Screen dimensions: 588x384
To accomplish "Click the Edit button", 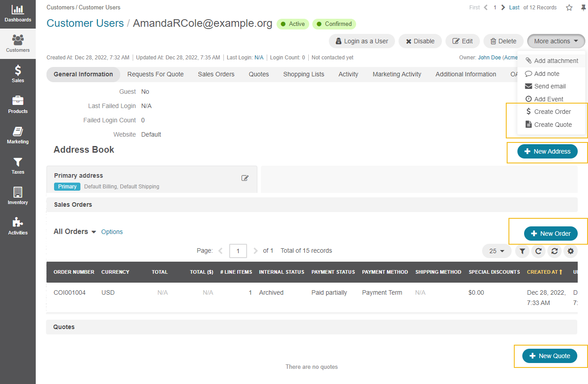I will click(x=462, y=41).
